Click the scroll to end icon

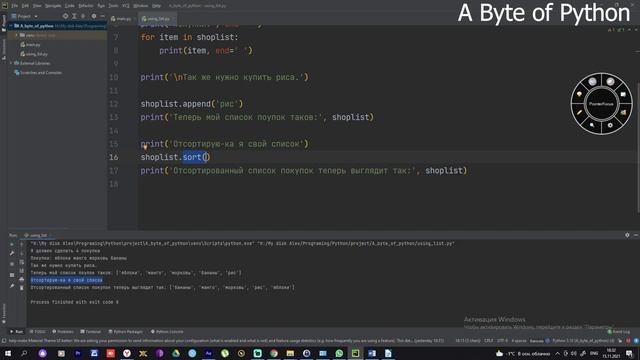pyautogui.click(x=22, y=271)
